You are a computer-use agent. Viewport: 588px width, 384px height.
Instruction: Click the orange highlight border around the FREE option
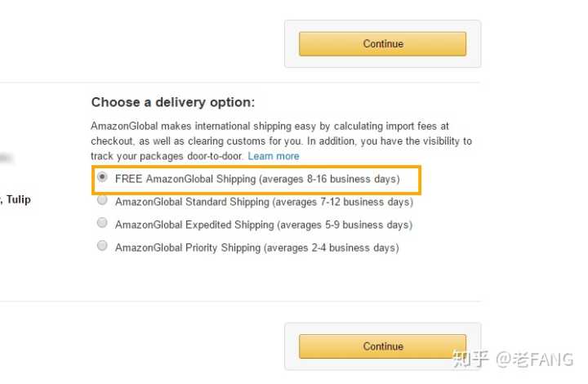420,180
